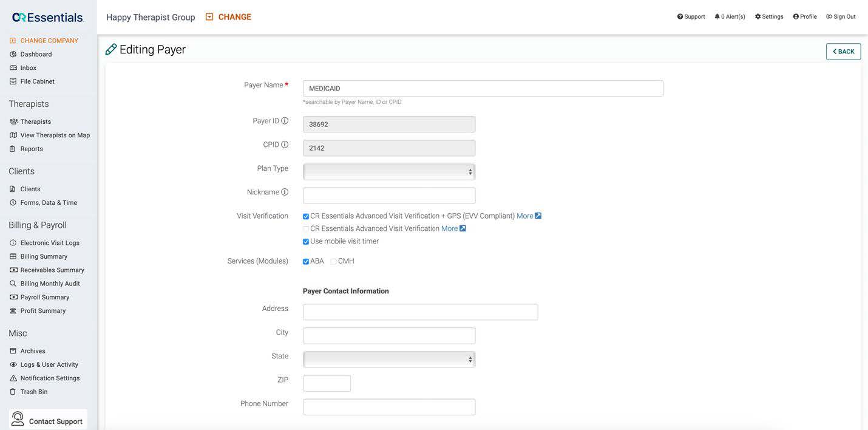Open Electronic Visit Logs
Image resolution: width=868 pixels, height=430 pixels.
[x=49, y=242]
